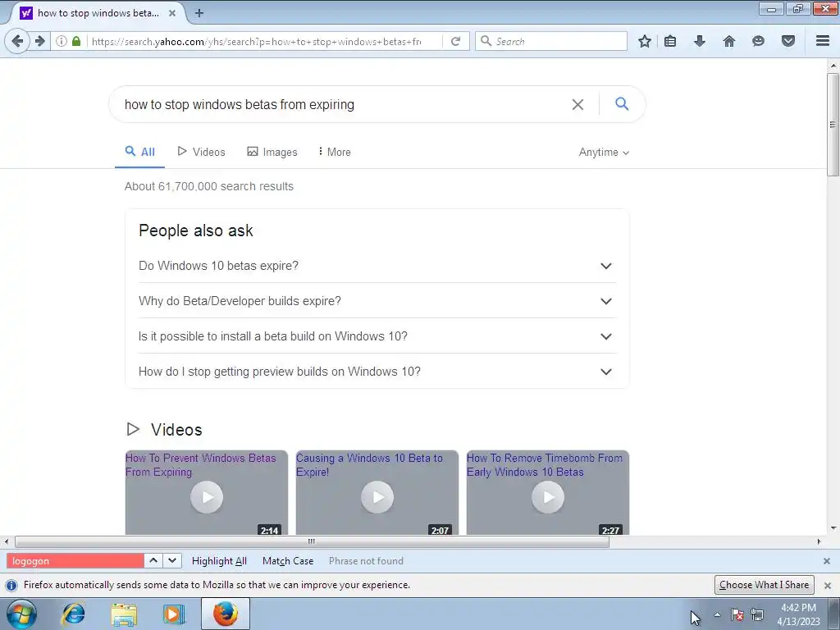Click the horizontal scrollbar thumb

tap(312, 541)
